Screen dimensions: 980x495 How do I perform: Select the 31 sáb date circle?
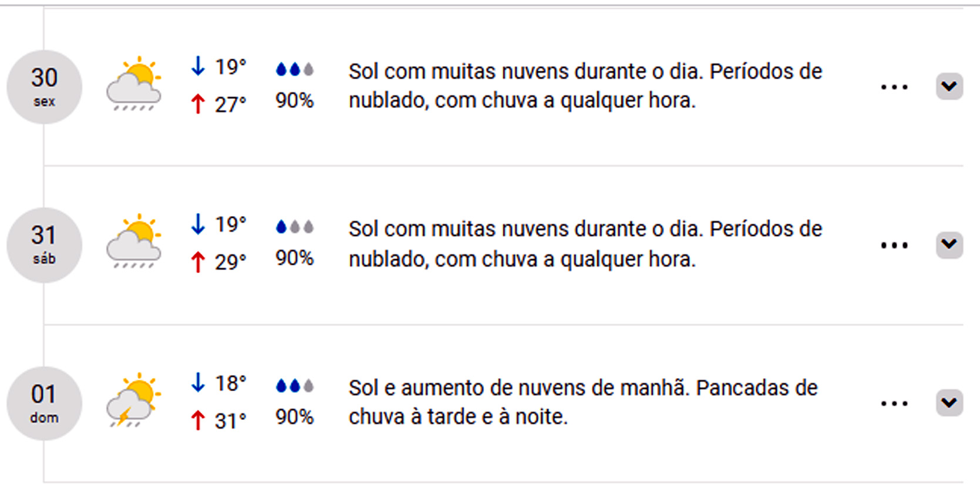(x=44, y=245)
